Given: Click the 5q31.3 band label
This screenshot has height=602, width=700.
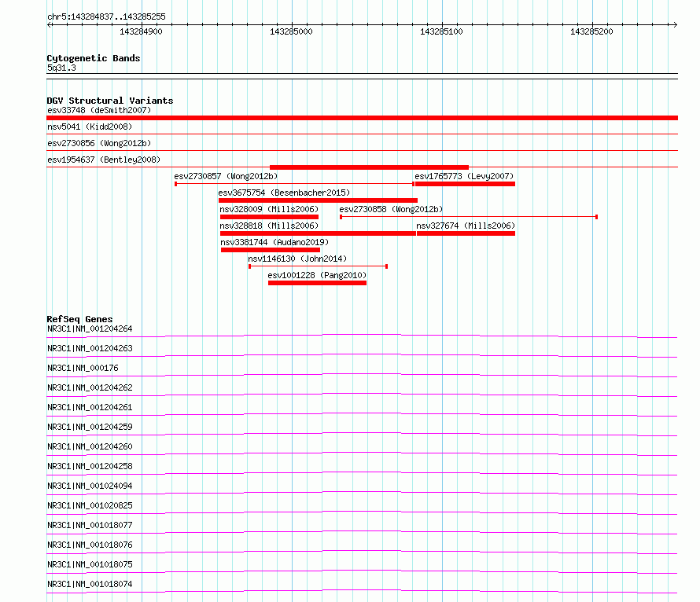Looking at the screenshot, I should pos(61,68).
